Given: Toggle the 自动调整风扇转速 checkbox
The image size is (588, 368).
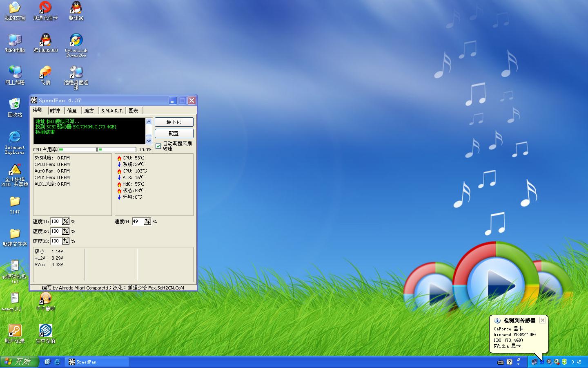Looking at the screenshot, I should point(158,146).
